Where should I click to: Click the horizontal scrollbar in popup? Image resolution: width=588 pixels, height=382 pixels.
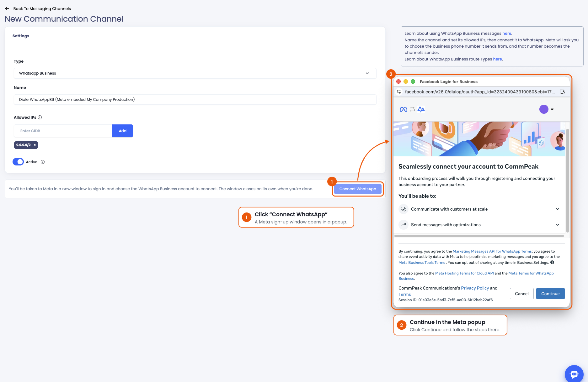[479, 236]
